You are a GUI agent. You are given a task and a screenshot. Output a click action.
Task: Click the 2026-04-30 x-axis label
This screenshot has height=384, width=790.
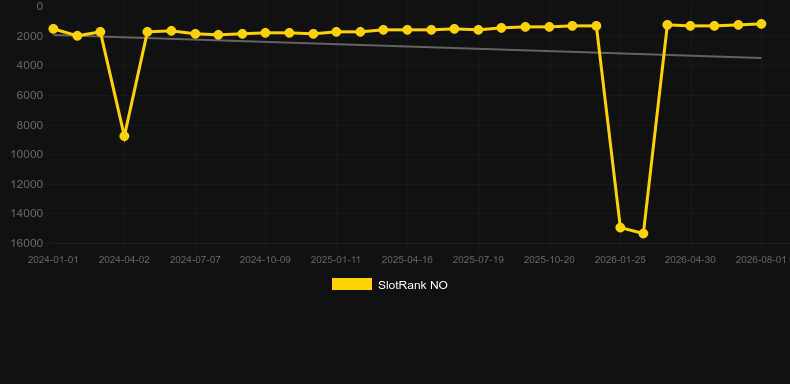[690, 260]
